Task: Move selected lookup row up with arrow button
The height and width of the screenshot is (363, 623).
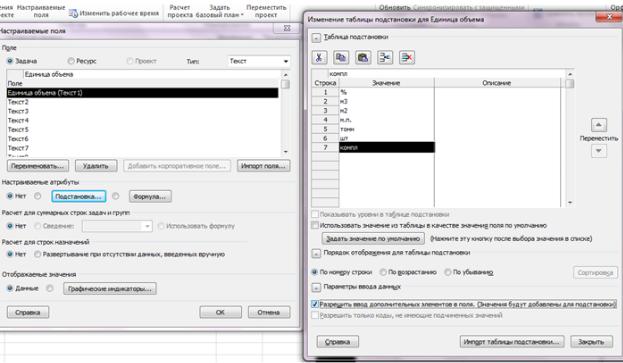Action: (x=599, y=125)
